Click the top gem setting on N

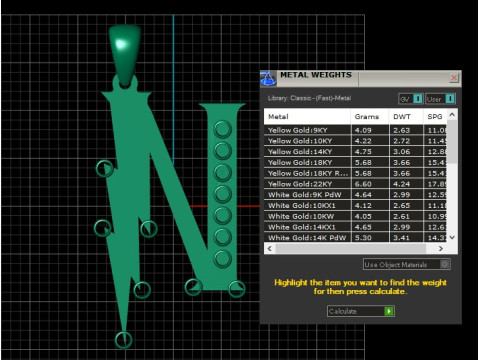coord(223,130)
